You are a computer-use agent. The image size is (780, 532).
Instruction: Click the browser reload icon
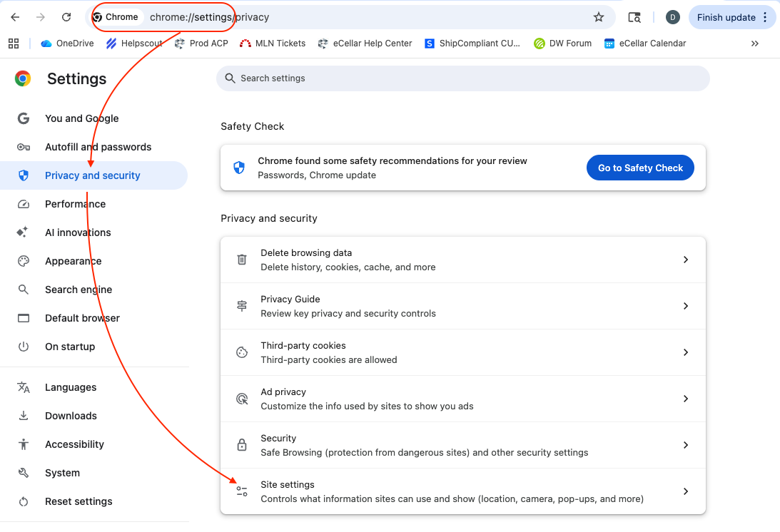66,17
